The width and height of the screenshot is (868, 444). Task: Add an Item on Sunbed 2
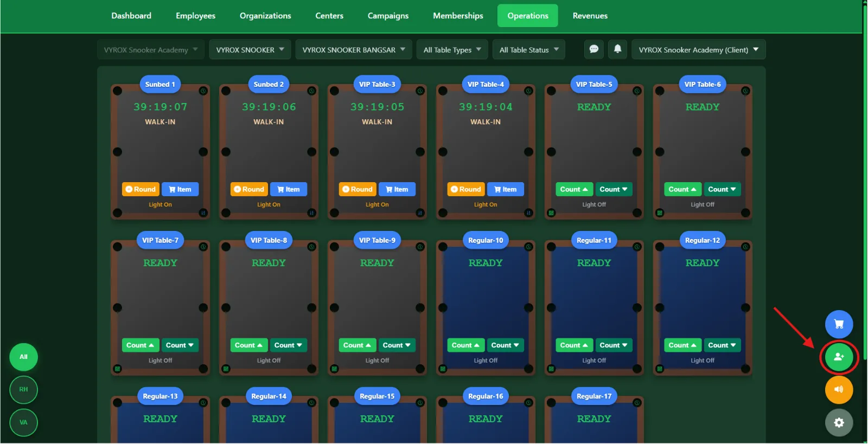289,189
